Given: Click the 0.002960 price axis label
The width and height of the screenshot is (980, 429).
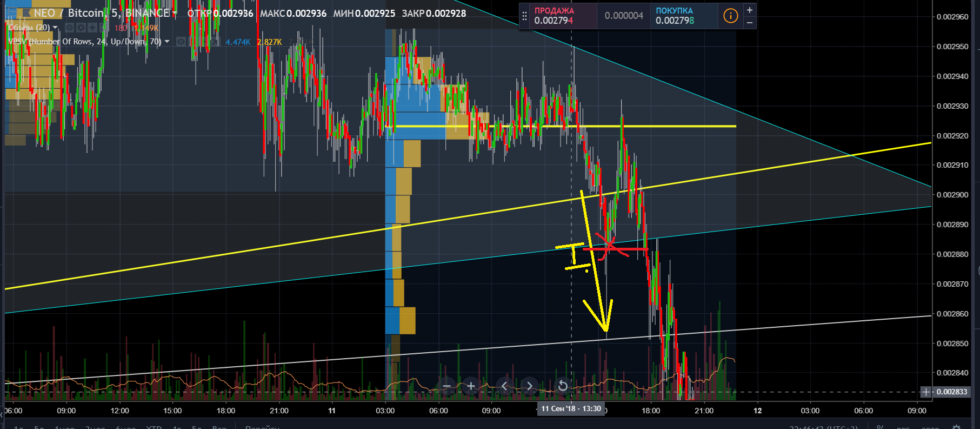Looking at the screenshot, I should [952, 17].
